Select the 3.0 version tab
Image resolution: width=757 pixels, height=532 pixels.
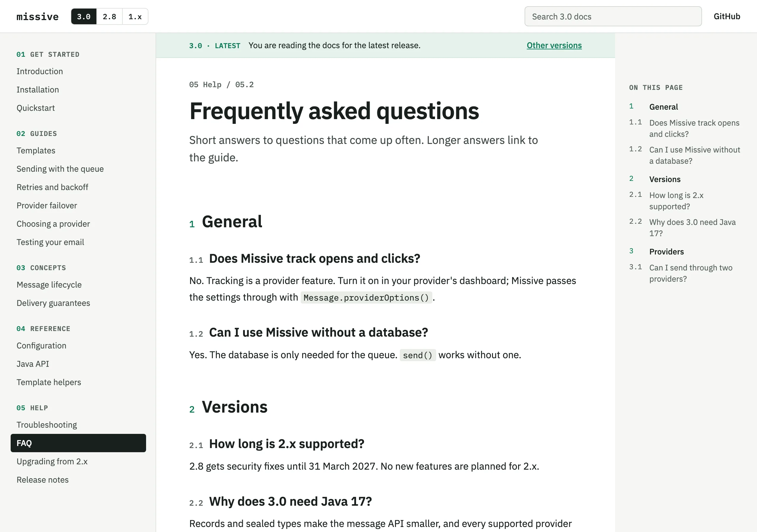click(x=84, y=17)
